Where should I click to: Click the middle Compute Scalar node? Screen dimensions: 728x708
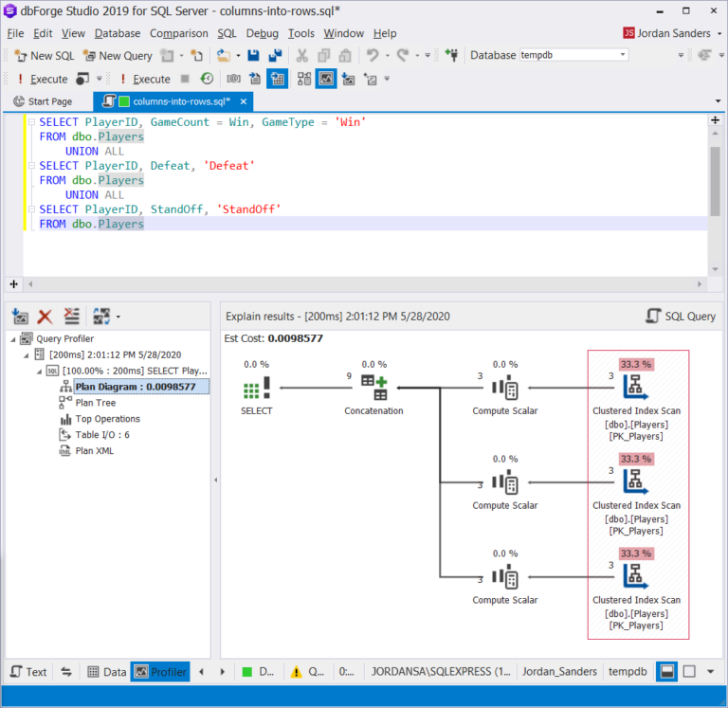click(x=505, y=482)
